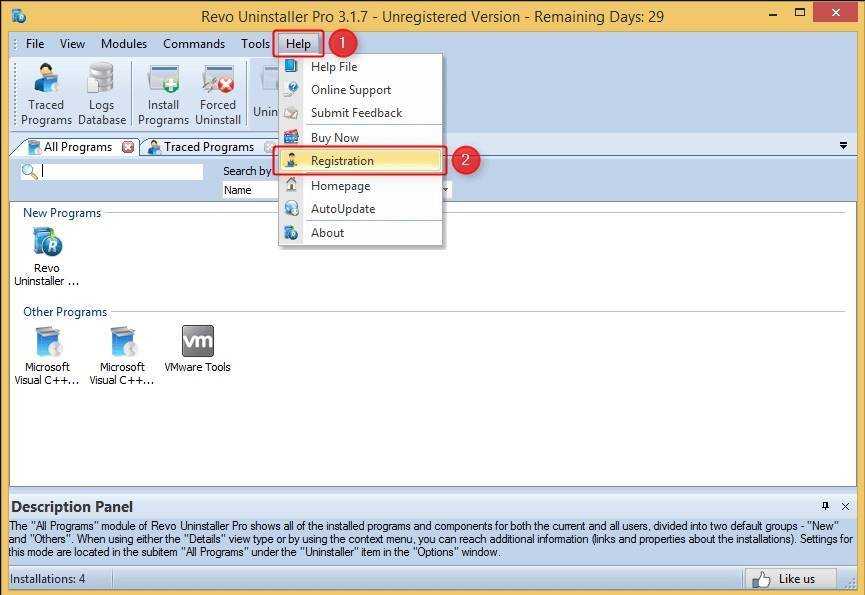Close the All Programs tab
This screenshot has height=595, width=865.
[x=128, y=147]
